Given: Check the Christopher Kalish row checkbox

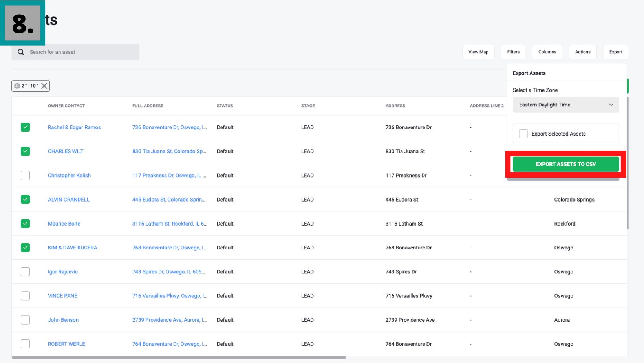Looking at the screenshot, I should tap(25, 175).
